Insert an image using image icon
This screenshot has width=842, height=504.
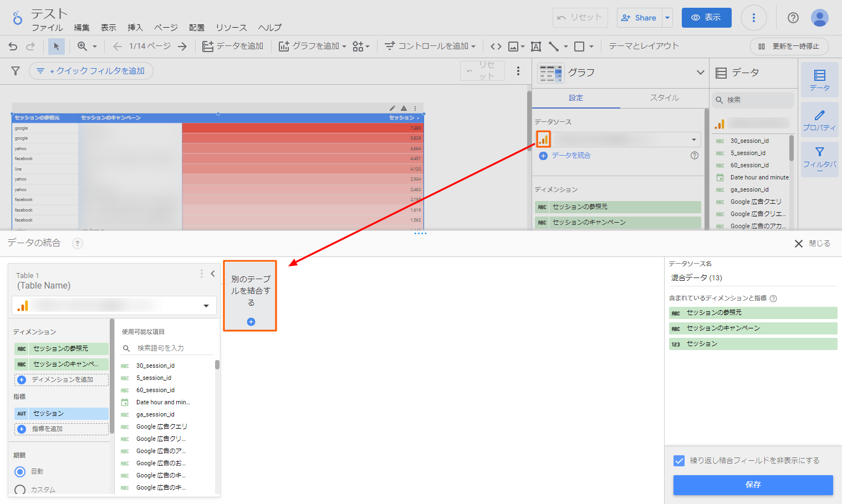pos(513,47)
